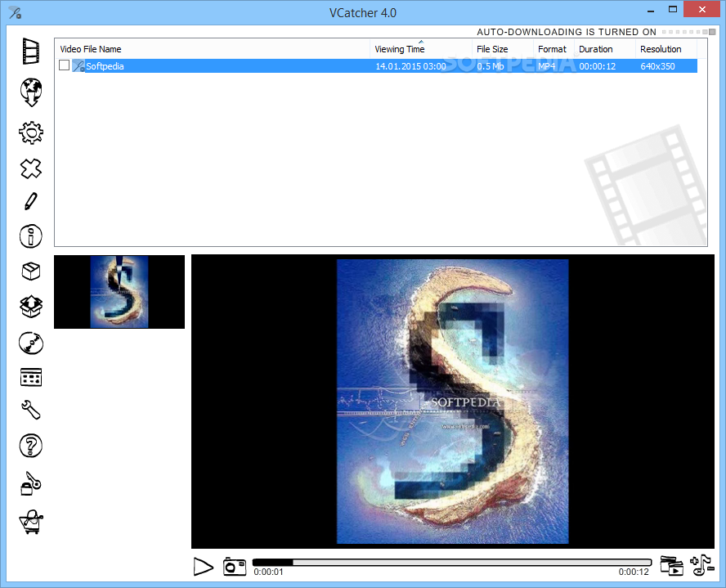Minimize the VCatcher window
The image size is (726, 588).
coord(651,10)
